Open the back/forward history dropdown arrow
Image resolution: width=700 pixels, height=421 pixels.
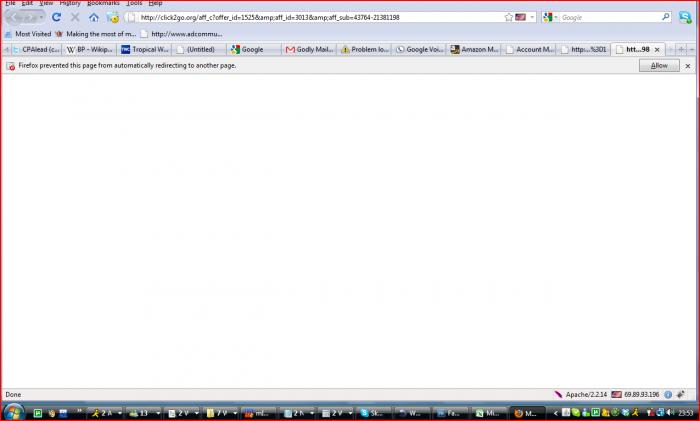(x=42, y=17)
